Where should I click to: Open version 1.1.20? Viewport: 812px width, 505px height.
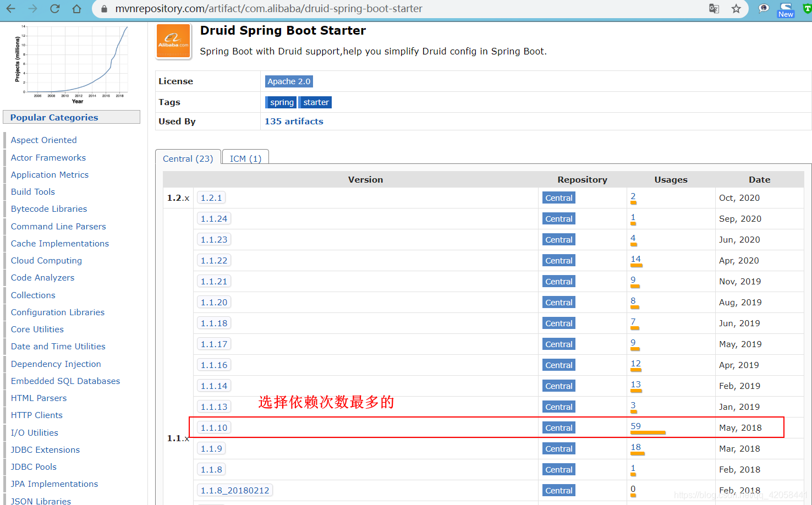click(x=214, y=303)
